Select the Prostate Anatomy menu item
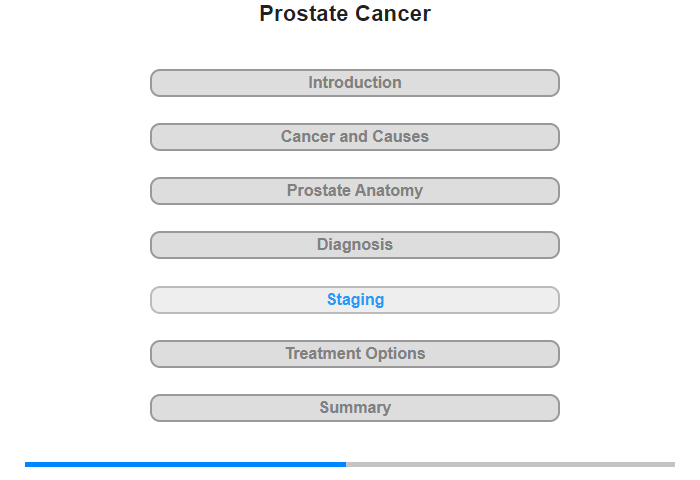This screenshot has width=700, height=480. tap(354, 191)
